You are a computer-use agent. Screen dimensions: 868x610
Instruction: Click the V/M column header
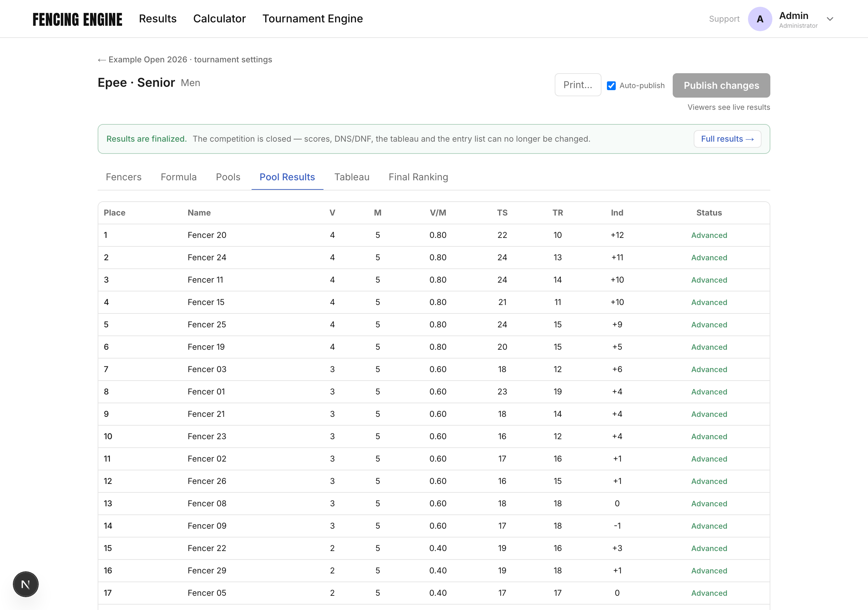(x=438, y=212)
